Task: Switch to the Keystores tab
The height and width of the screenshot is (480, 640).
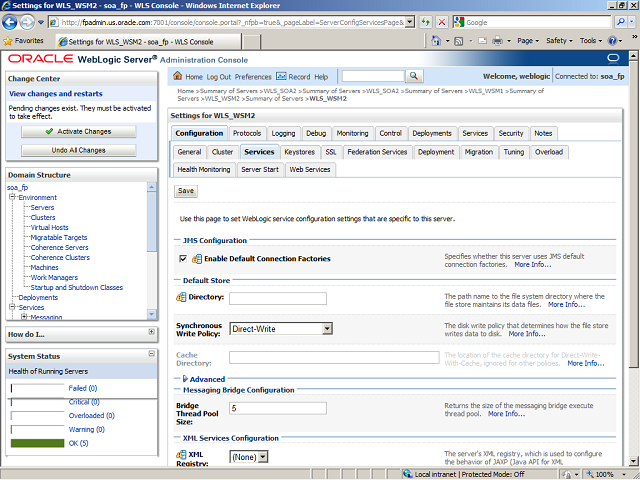Action: click(x=299, y=152)
